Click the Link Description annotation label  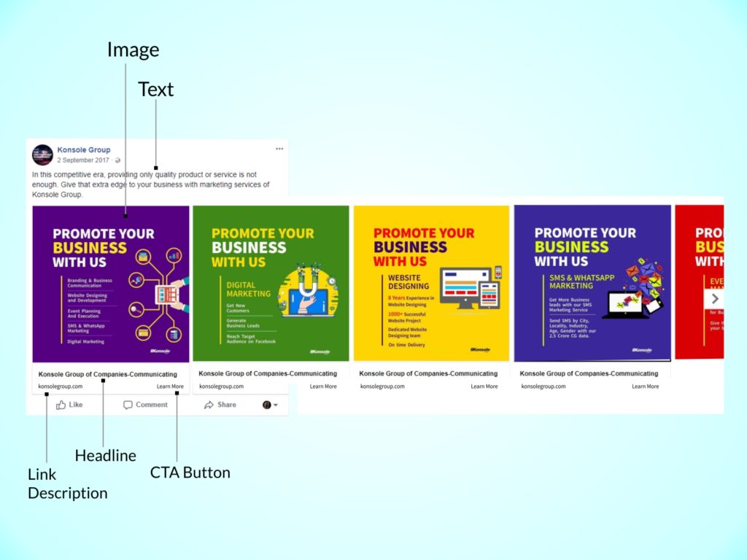point(68,484)
